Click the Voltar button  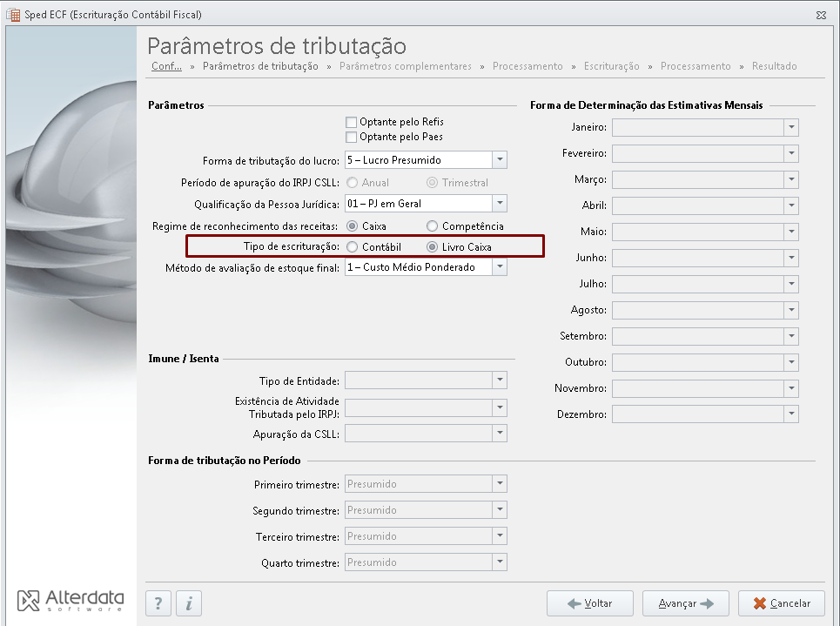tap(590, 603)
